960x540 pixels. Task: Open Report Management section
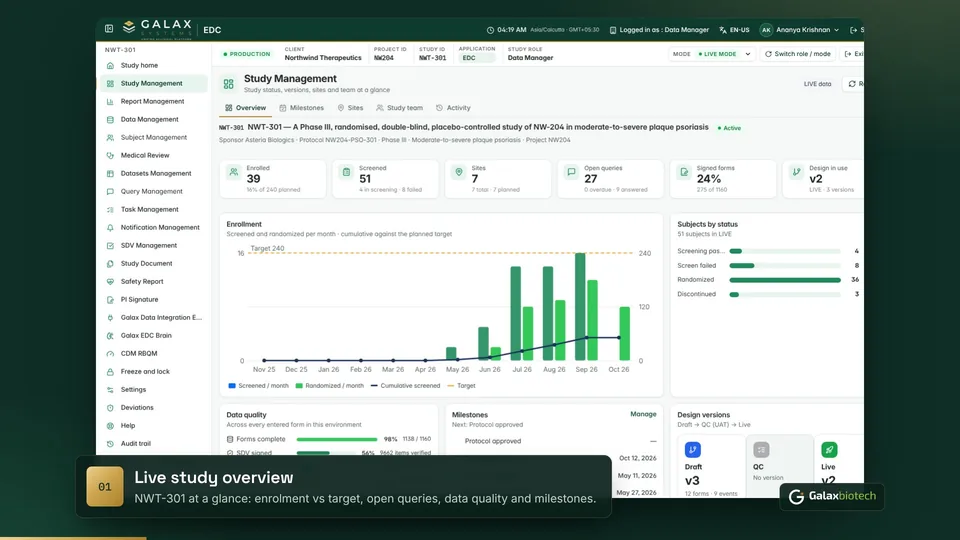point(154,102)
